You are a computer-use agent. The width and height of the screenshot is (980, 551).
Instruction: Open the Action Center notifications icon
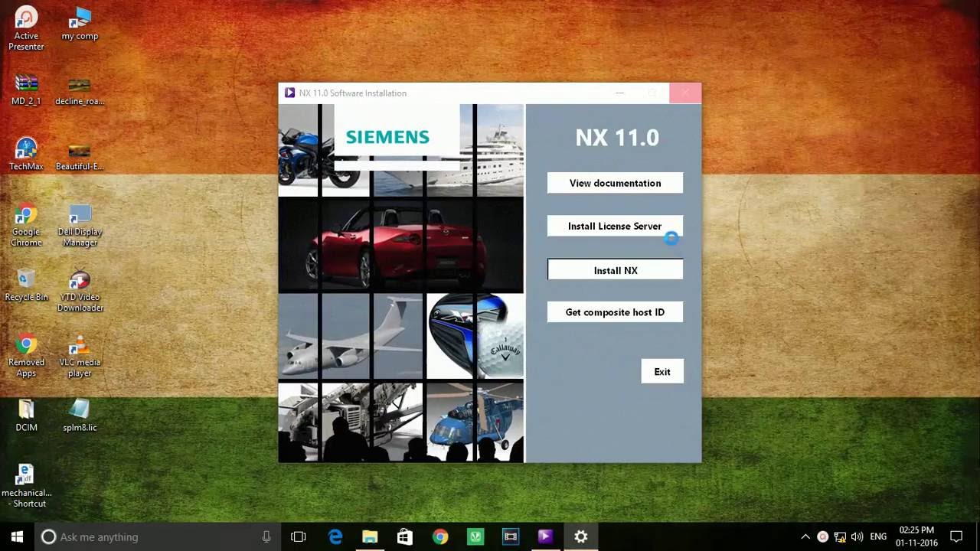[x=956, y=536]
